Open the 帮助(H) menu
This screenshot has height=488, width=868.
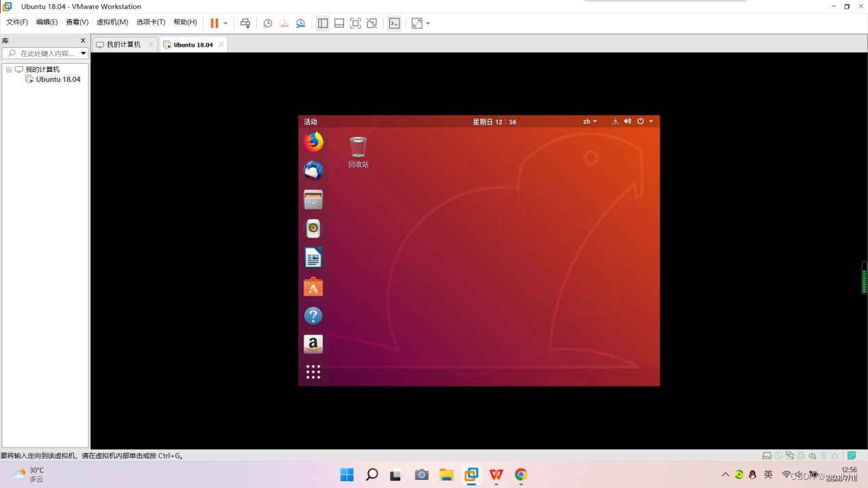click(x=185, y=23)
